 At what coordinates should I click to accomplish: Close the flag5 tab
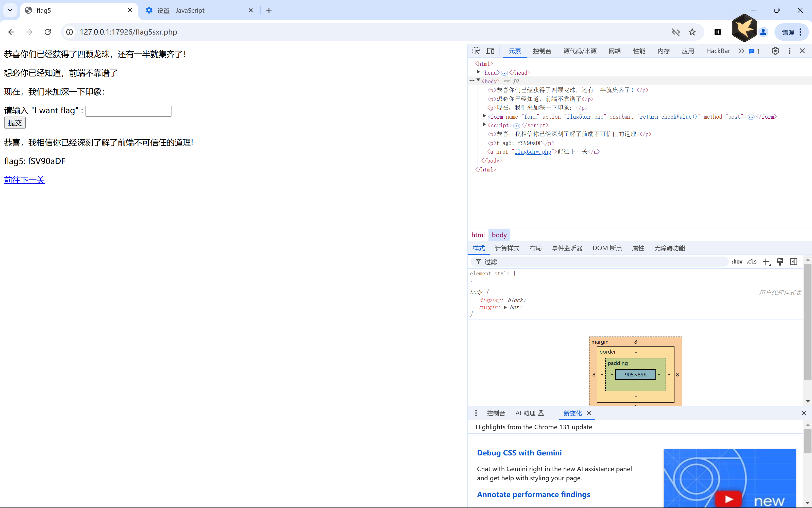(130, 10)
